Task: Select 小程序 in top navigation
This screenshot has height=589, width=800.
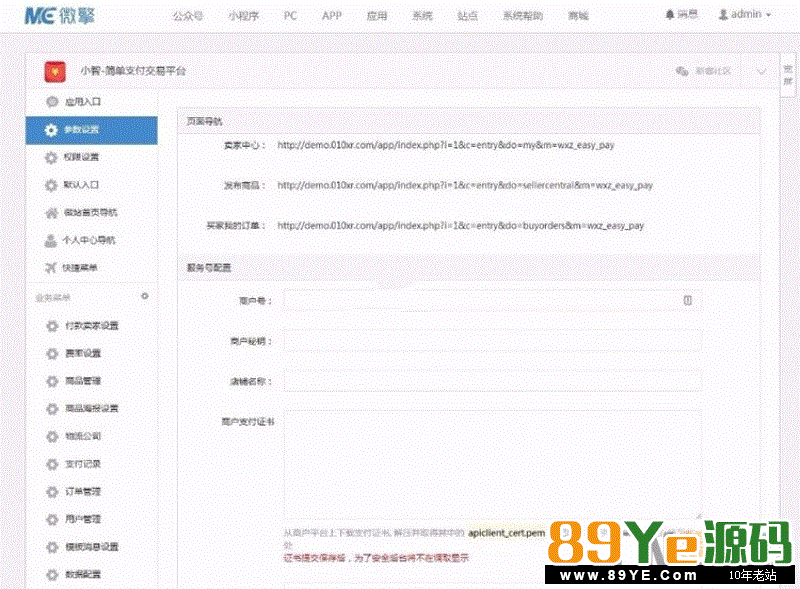Action: point(243,16)
